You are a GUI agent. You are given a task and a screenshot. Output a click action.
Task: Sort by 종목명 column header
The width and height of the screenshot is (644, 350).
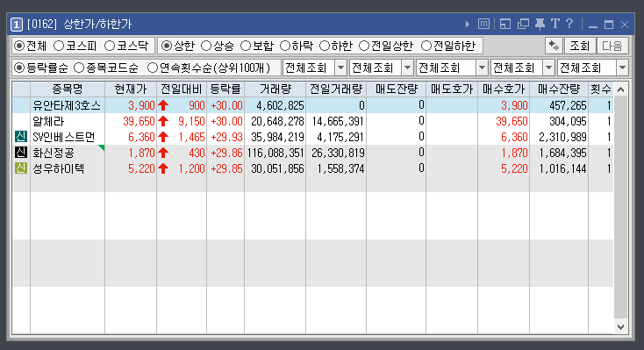tap(68, 89)
